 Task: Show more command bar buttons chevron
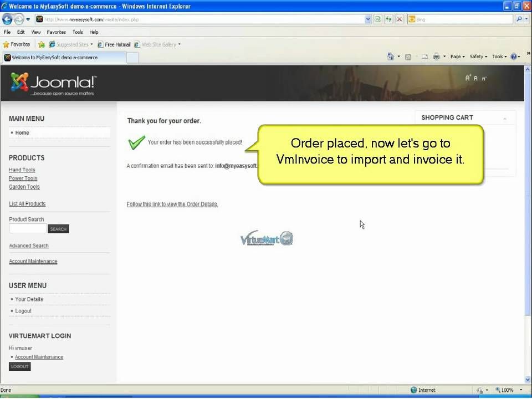coord(528,54)
